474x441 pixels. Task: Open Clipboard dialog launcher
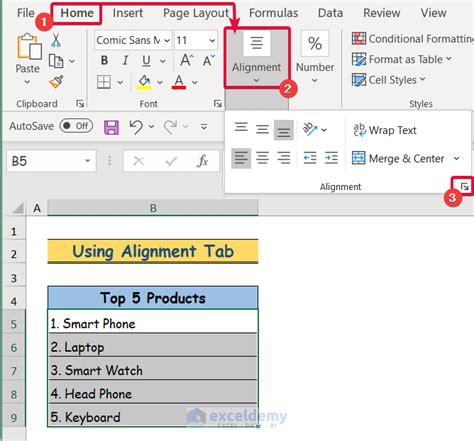pyautogui.click(x=80, y=104)
